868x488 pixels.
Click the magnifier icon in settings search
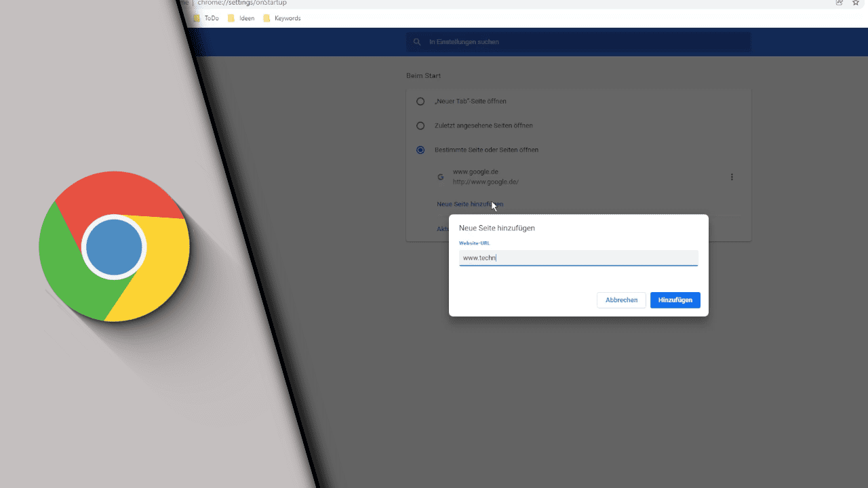tap(417, 42)
